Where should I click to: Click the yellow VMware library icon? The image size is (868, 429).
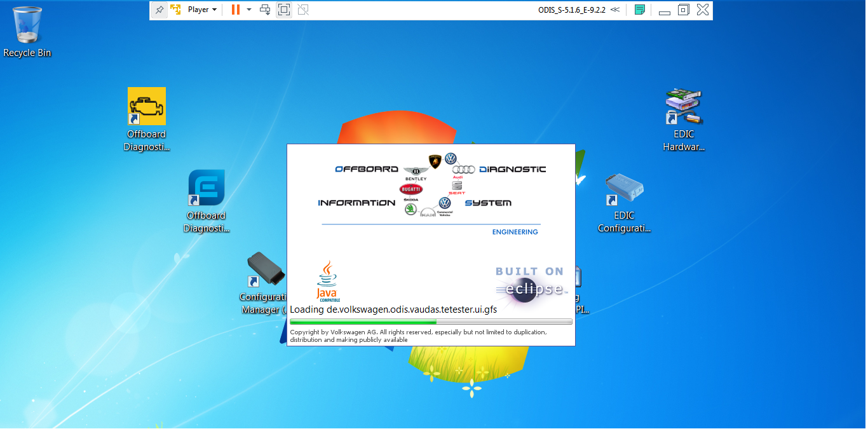[x=176, y=10]
